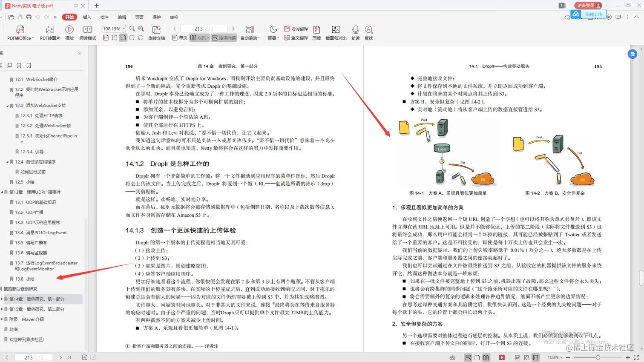Open the PDF转Office converter
644x362 pixels.
pyautogui.click(x=20, y=33)
